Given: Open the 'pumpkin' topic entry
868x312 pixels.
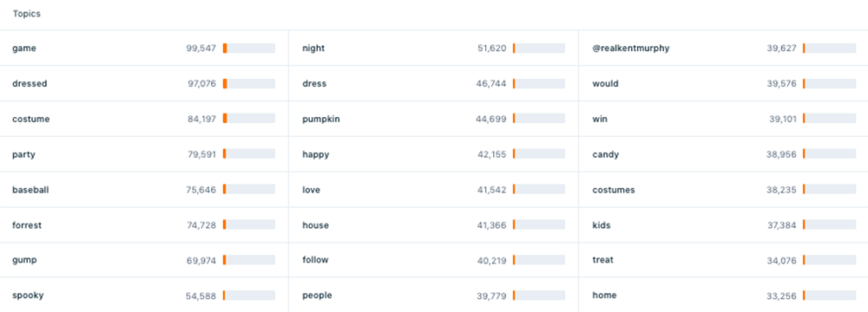Looking at the screenshot, I should click(x=433, y=119).
